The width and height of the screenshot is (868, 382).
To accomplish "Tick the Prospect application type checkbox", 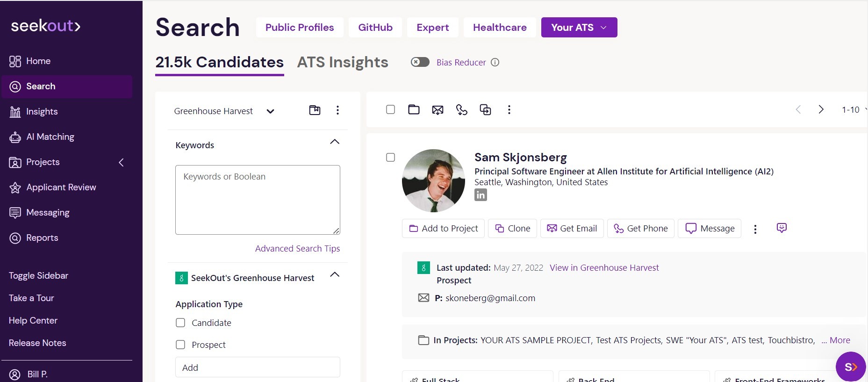I will pyautogui.click(x=180, y=345).
